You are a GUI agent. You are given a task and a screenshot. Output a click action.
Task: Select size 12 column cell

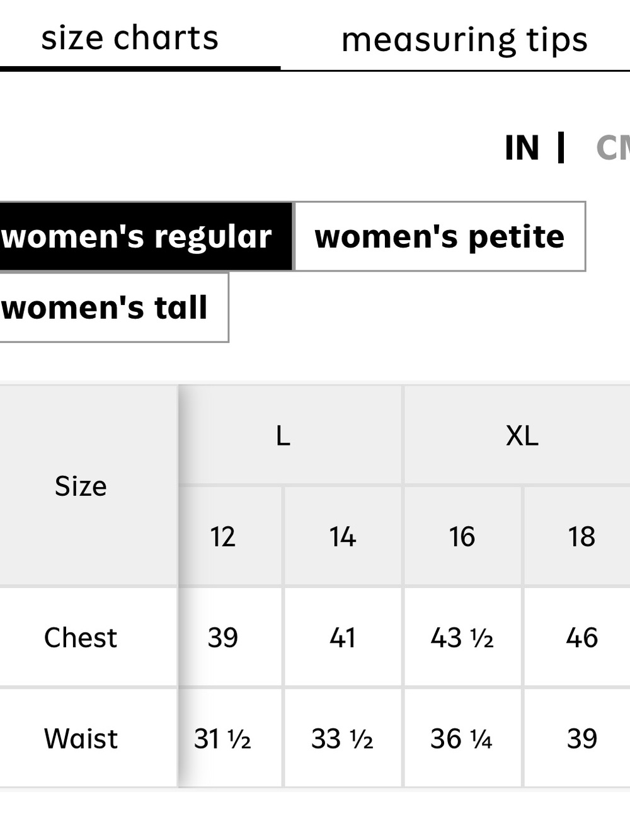coord(231,536)
